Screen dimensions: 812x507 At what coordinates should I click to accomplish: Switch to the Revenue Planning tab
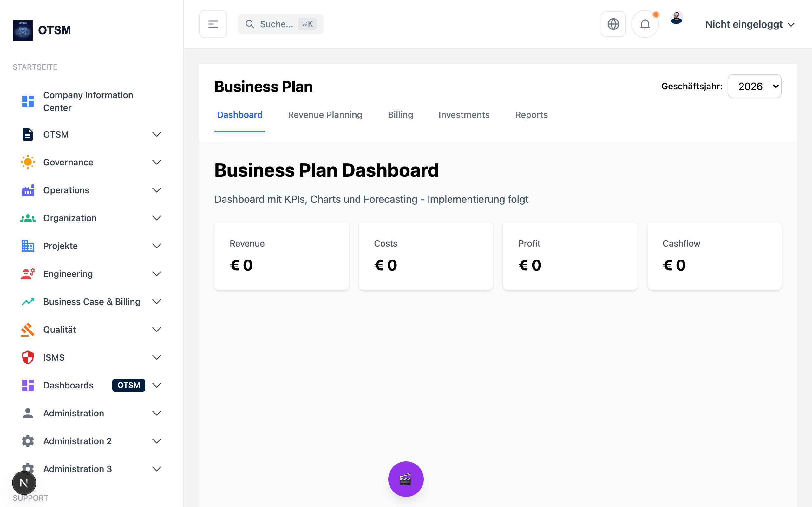pos(325,115)
